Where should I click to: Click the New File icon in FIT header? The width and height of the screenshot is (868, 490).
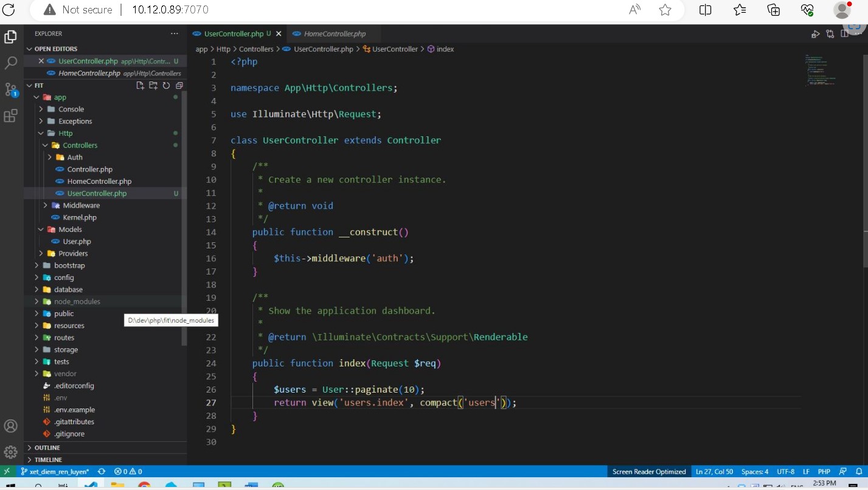pyautogui.click(x=140, y=86)
